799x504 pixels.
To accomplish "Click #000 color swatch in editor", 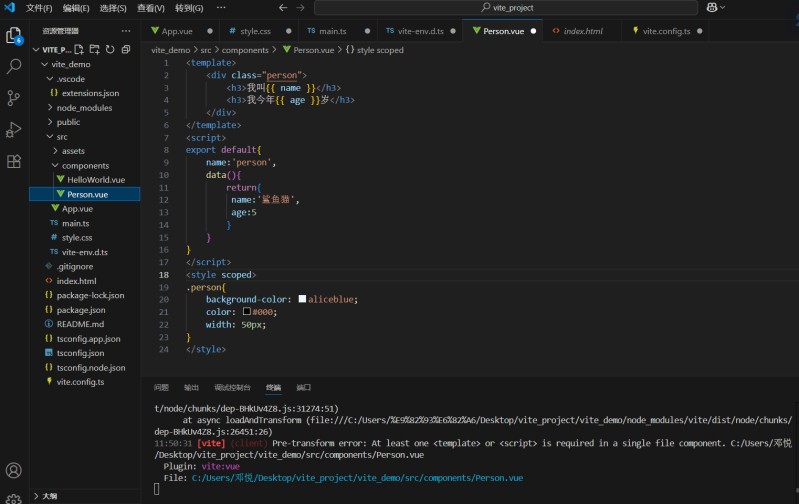I will coord(247,311).
